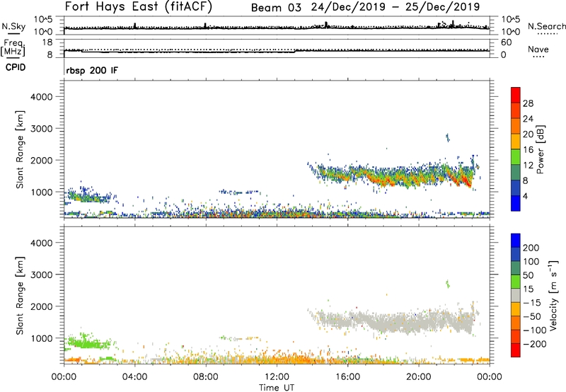Screen dimensions: 566x392
Task: Click the gray velocity band near 18:00
Action: pos(397,321)
